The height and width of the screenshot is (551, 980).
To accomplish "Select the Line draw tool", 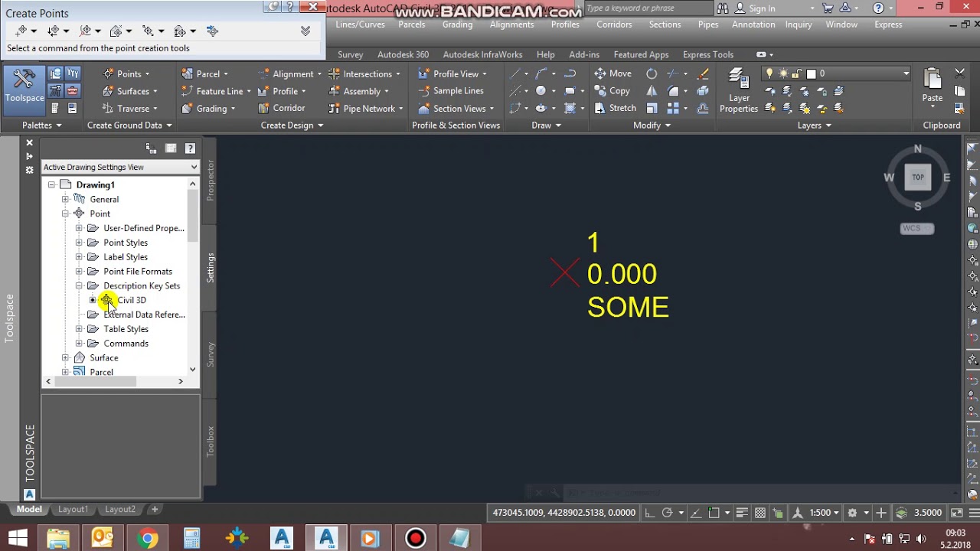I will point(515,73).
